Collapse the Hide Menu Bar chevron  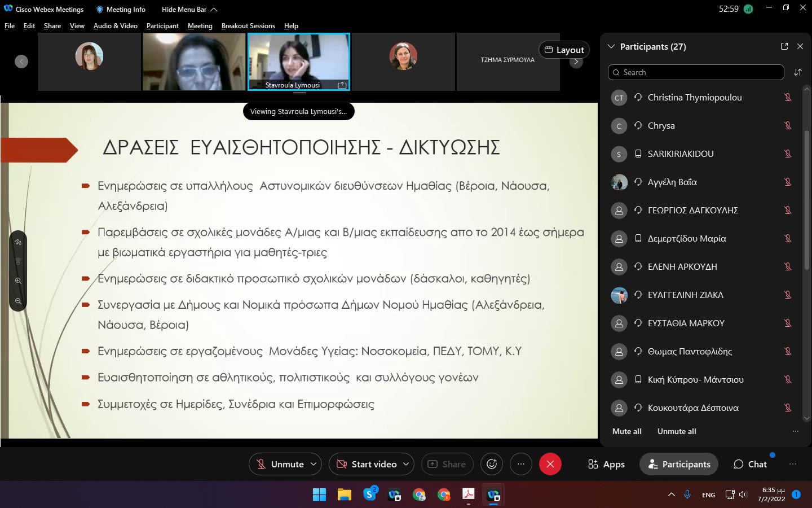click(214, 10)
